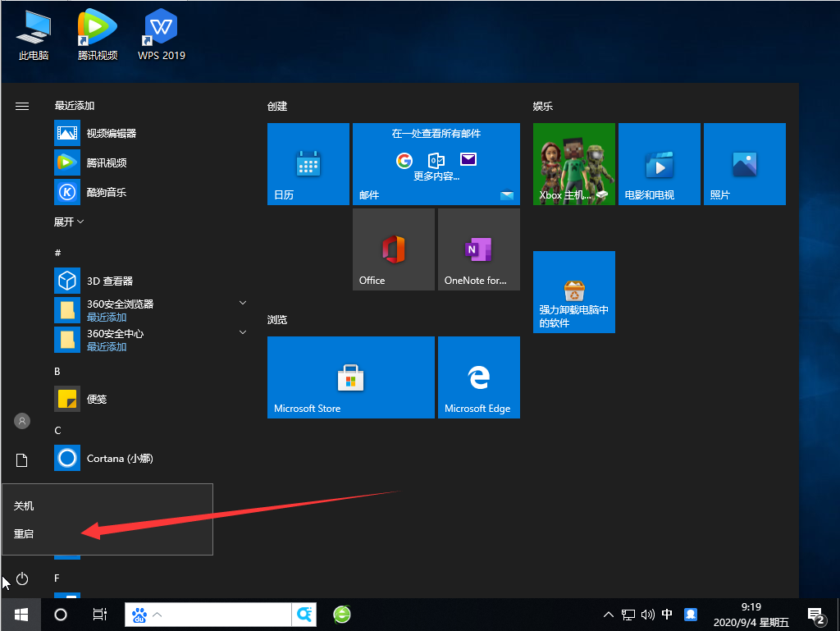
Task: Launch the OneNote tile
Action: [479, 249]
